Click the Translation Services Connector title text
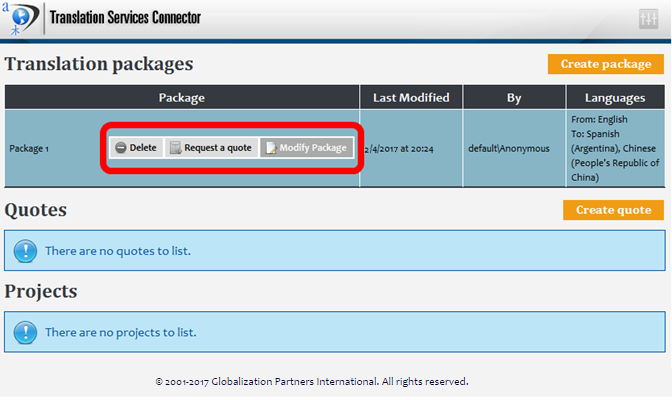Image resolution: width=672 pixels, height=400 pixels. pos(125,18)
